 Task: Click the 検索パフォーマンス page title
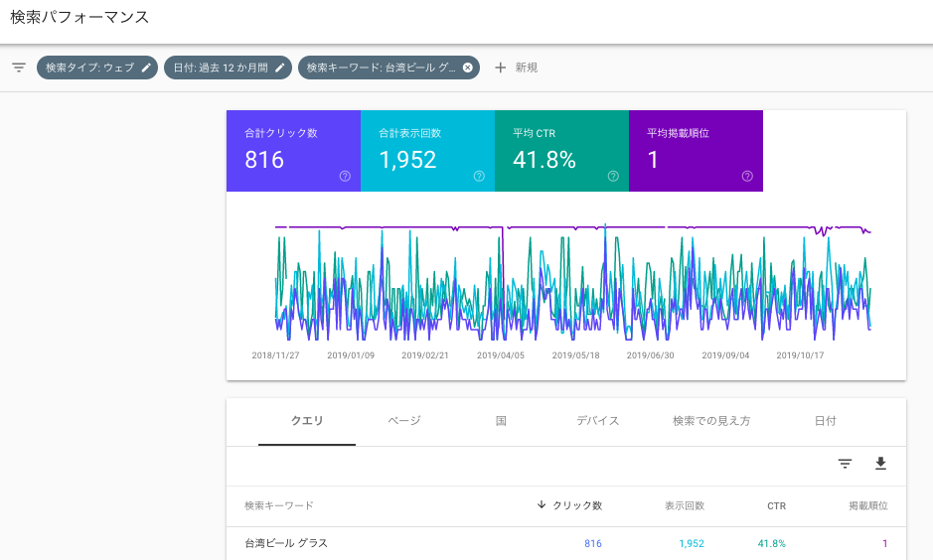[x=79, y=17]
